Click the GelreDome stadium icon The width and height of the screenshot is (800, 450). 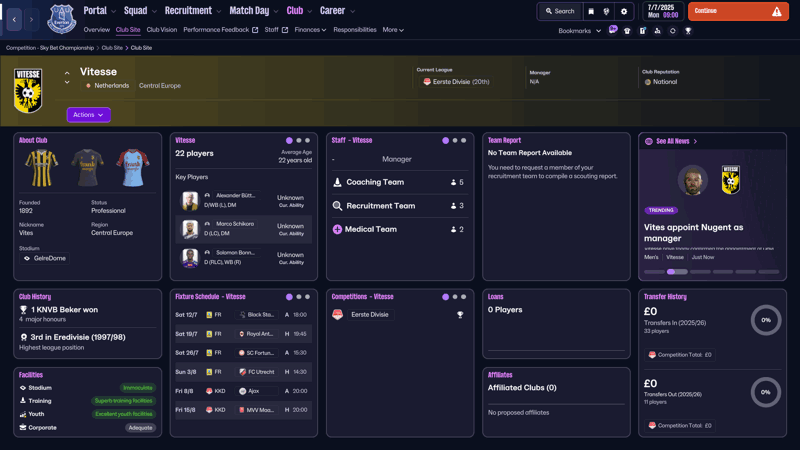[27, 258]
